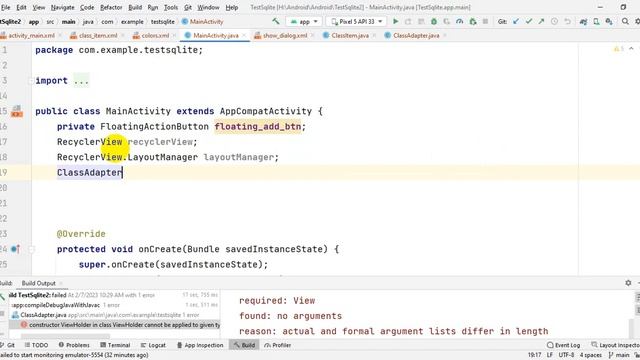Switch to the colors.xml tab

click(155, 36)
